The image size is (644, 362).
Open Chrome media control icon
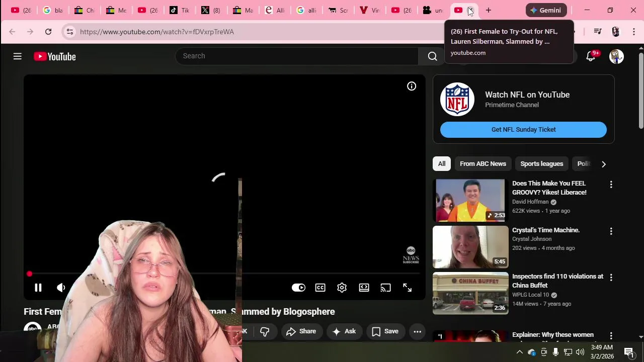pyautogui.click(x=598, y=32)
